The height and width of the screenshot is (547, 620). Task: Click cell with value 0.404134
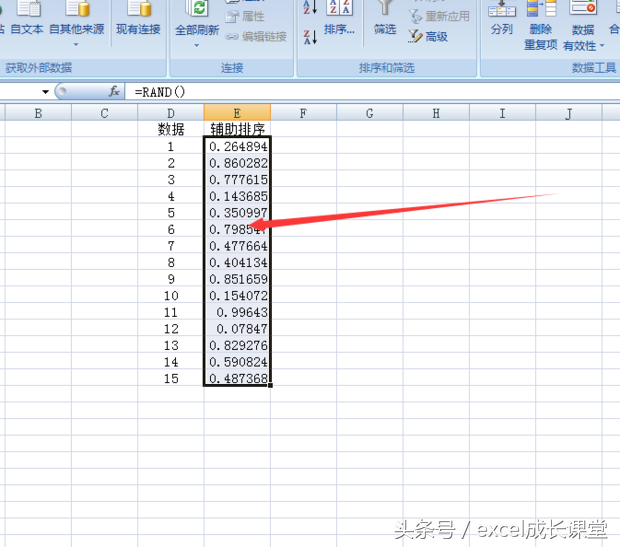tap(237, 263)
